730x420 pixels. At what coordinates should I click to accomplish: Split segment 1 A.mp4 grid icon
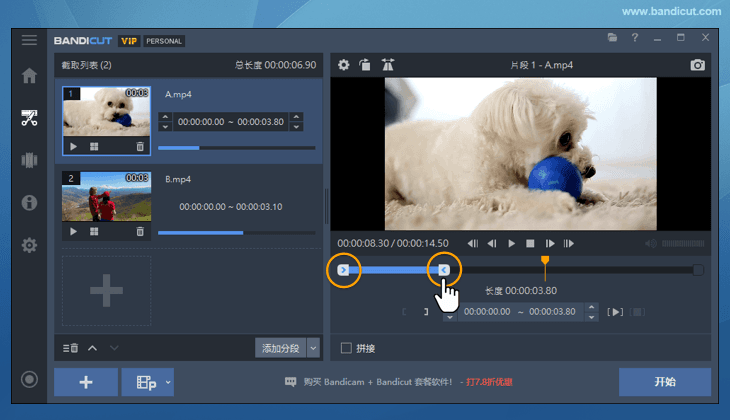pos(94,147)
